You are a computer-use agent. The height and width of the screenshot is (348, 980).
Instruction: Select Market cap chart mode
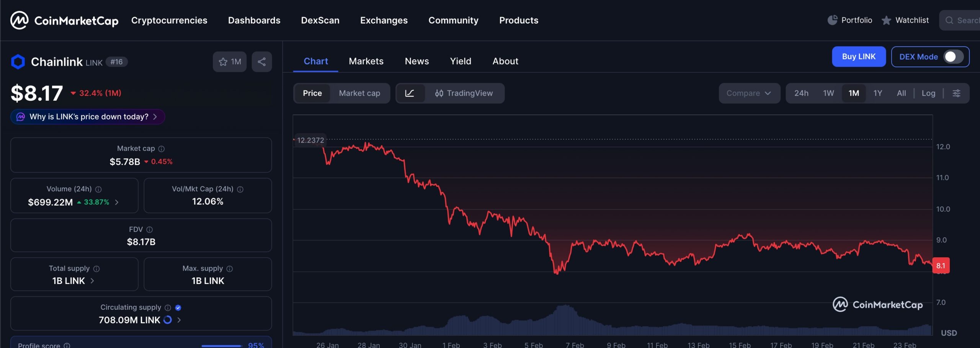click(x=359, y=93)
